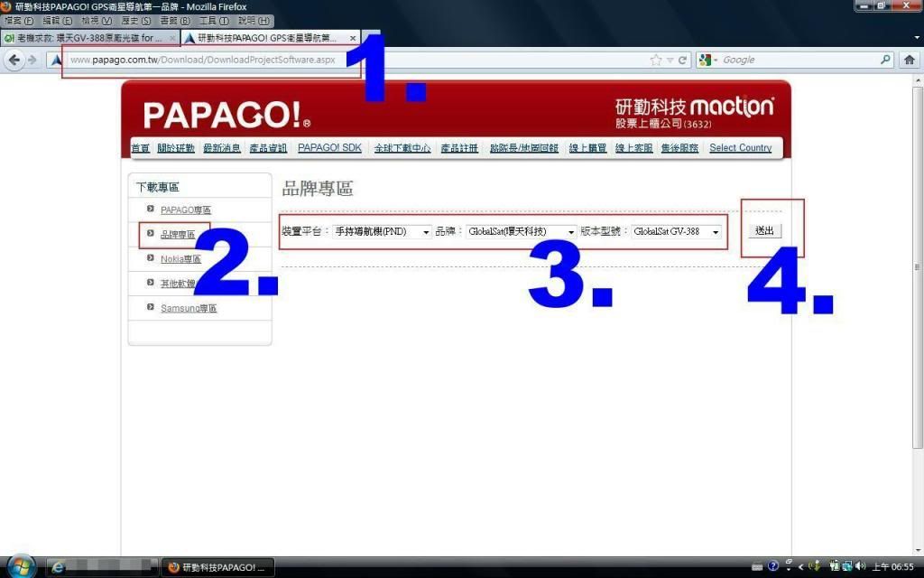The height and width of the screenshot is (578, 924).
Task: Click the browser back arrow button
Action: click(x=14, y=60)
